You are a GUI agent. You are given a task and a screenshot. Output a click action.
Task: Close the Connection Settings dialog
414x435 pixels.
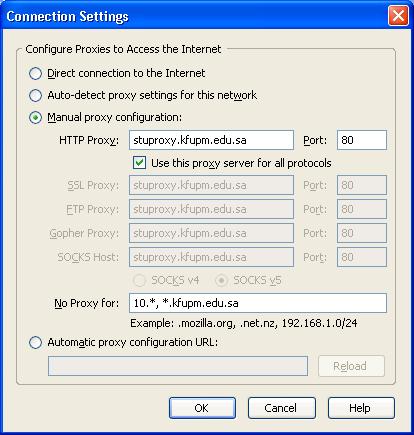tap(398, 16)
